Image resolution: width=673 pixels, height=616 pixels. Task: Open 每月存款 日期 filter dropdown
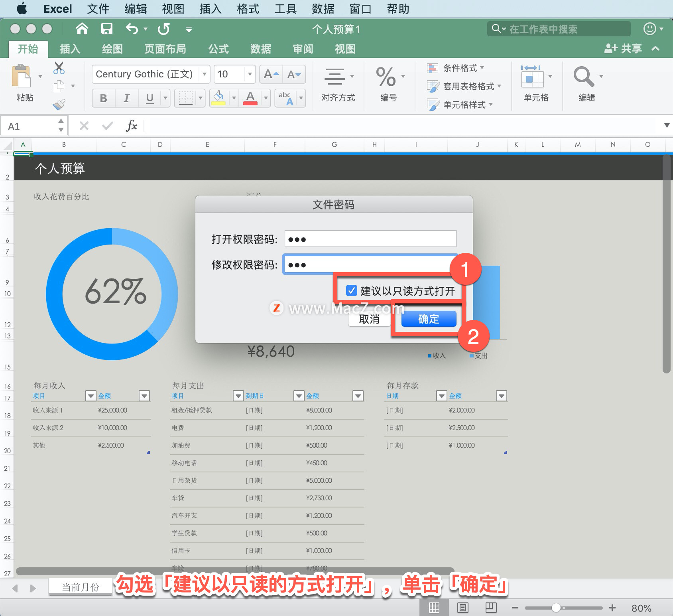point(441,396)
